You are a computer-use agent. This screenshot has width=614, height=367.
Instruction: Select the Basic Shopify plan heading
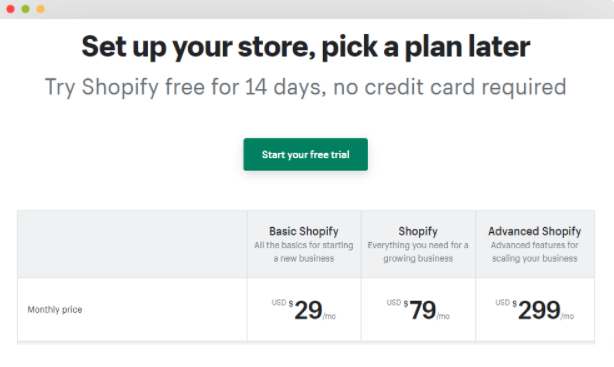pos(303,231)
